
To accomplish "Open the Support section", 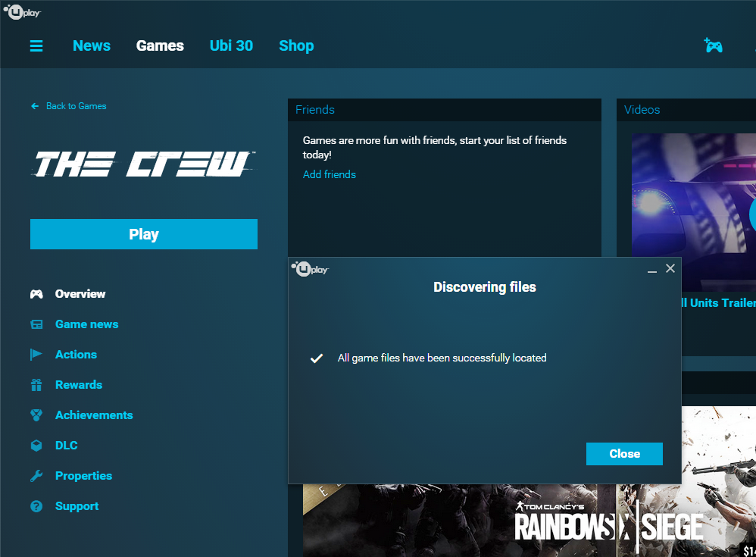I will (x=77, y=506).
